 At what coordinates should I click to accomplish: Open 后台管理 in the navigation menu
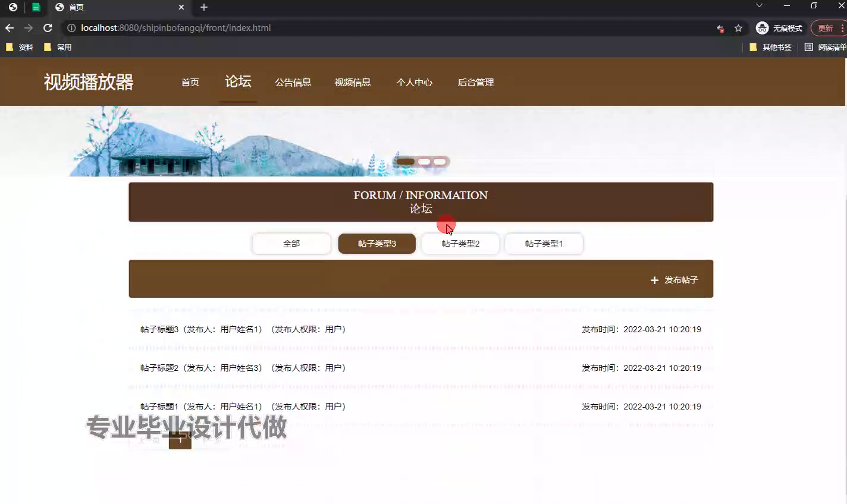pos(476,83)
